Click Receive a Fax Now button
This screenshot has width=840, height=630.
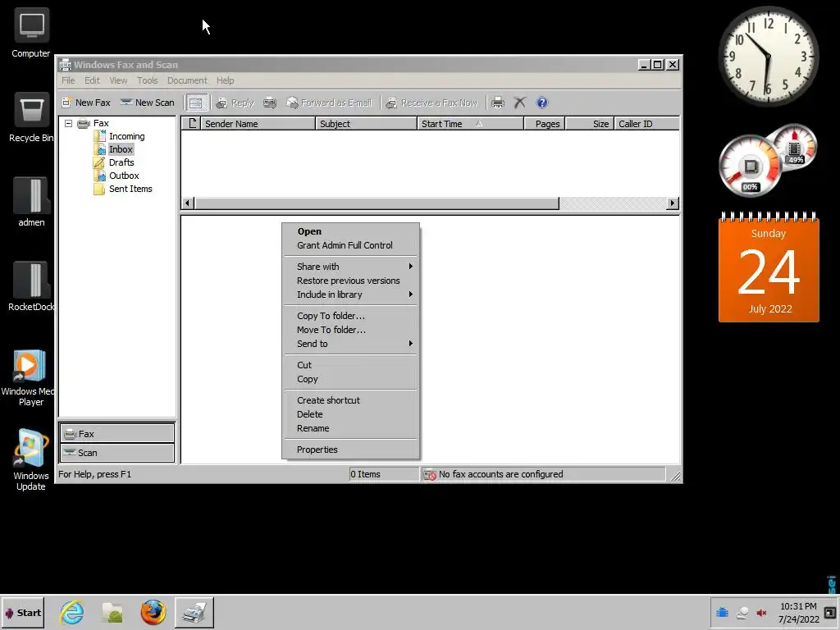[x=431, y=103]
